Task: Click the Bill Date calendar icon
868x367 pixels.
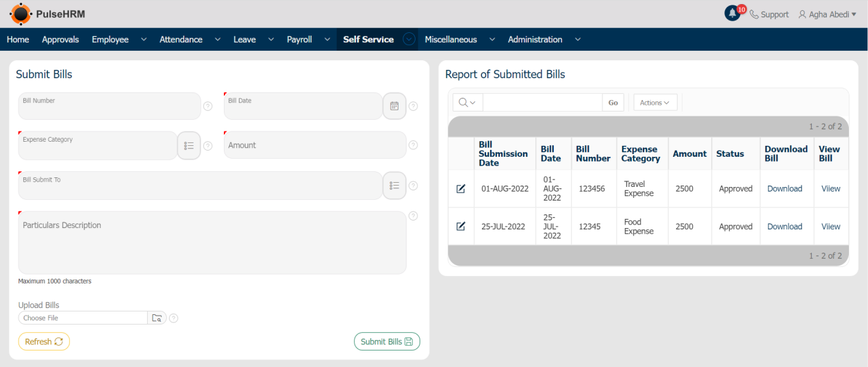Action: (394, 106)
